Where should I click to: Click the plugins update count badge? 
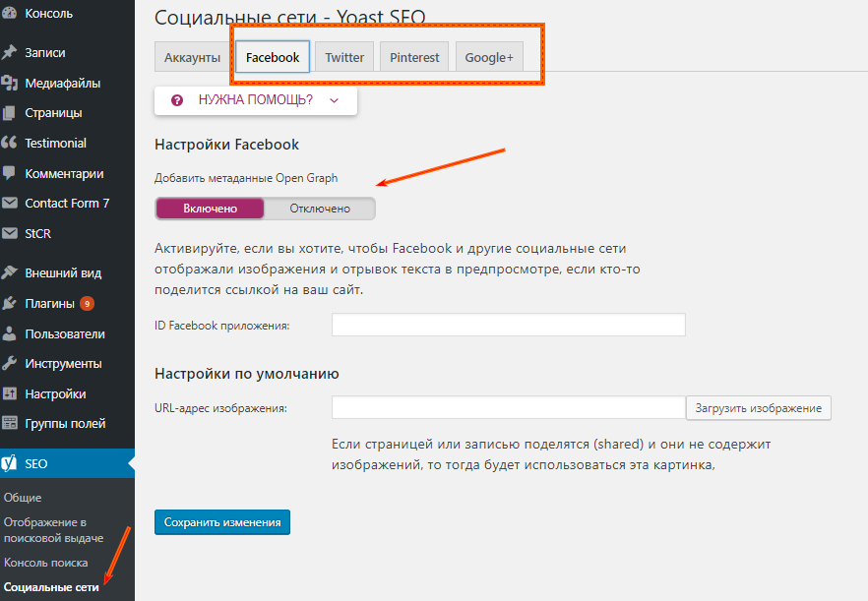coord(87,303)
